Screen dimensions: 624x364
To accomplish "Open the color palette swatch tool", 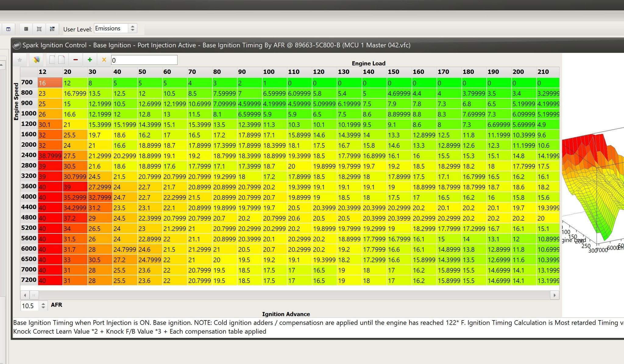I will [36, 60].
